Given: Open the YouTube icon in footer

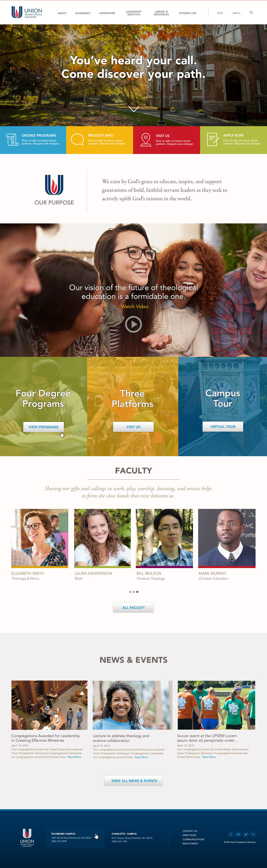Looking at the screenshot, I should 238,834.
